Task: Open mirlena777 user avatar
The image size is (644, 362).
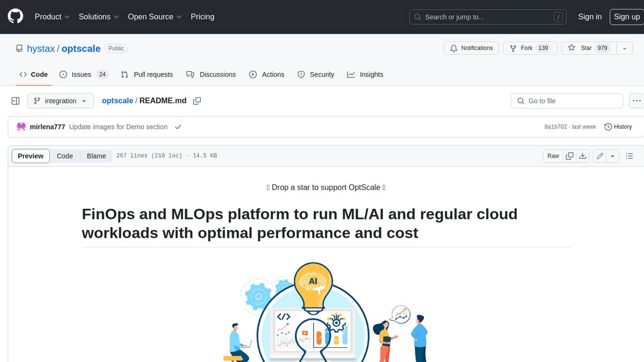Action: tap(21, 127)
